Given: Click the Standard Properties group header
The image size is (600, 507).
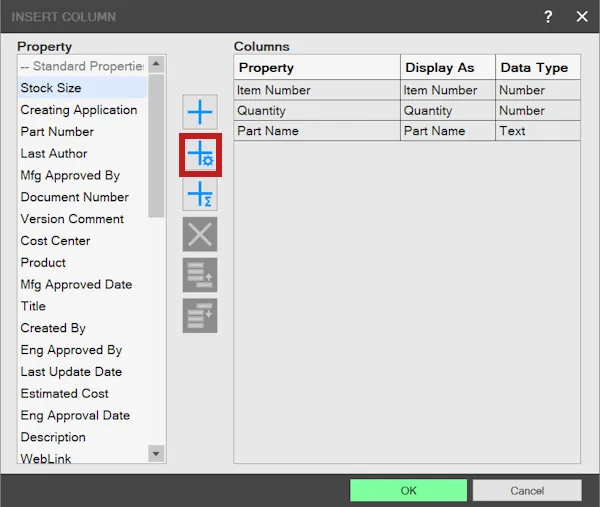Looking at the screenshot, I should [x=82, y=66].
